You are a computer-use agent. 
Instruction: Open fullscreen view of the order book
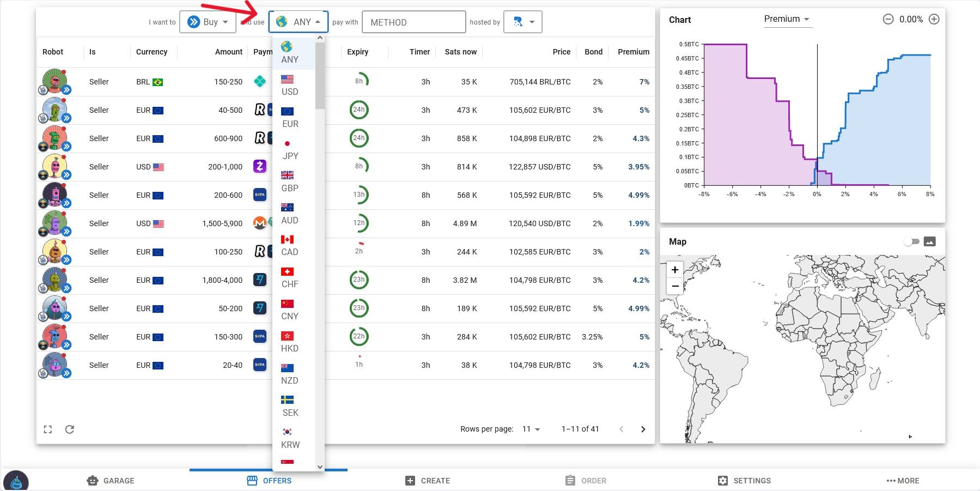pyautogui.click(x=48, y=429)
